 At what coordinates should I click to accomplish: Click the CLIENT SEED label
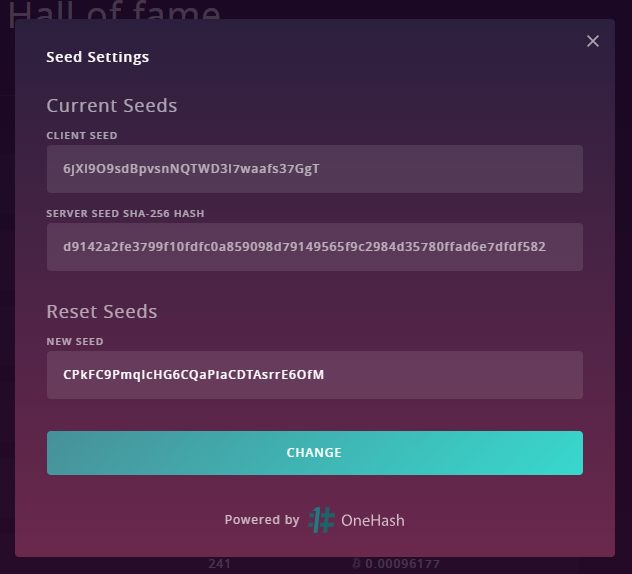coord(82,135)
